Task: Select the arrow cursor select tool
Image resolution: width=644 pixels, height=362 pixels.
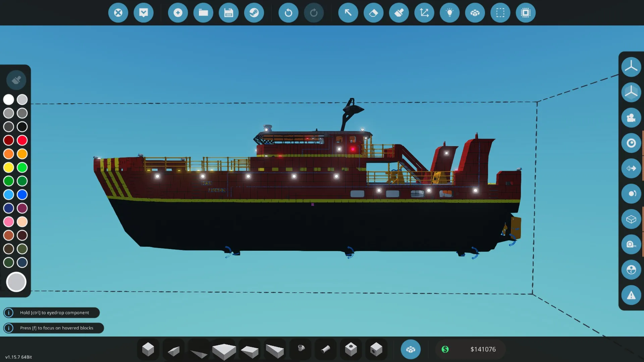Action: (x=348, y=13)
